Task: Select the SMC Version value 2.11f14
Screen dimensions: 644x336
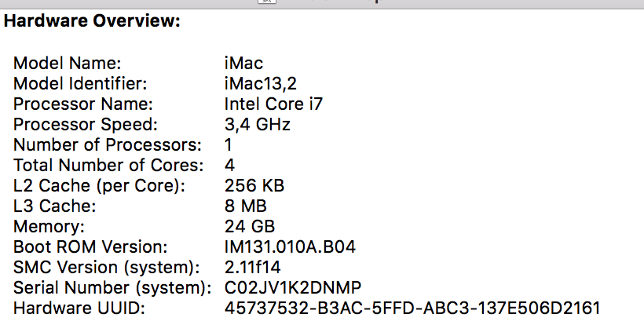Action: pyautogui.click(x=253, y=268)
